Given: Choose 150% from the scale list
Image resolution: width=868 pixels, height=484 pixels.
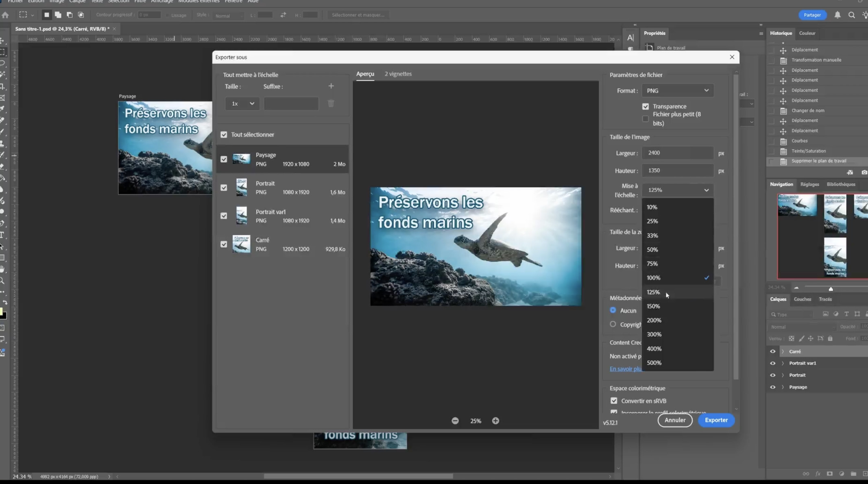Looking at the screenshot, I should click(653, 306).
